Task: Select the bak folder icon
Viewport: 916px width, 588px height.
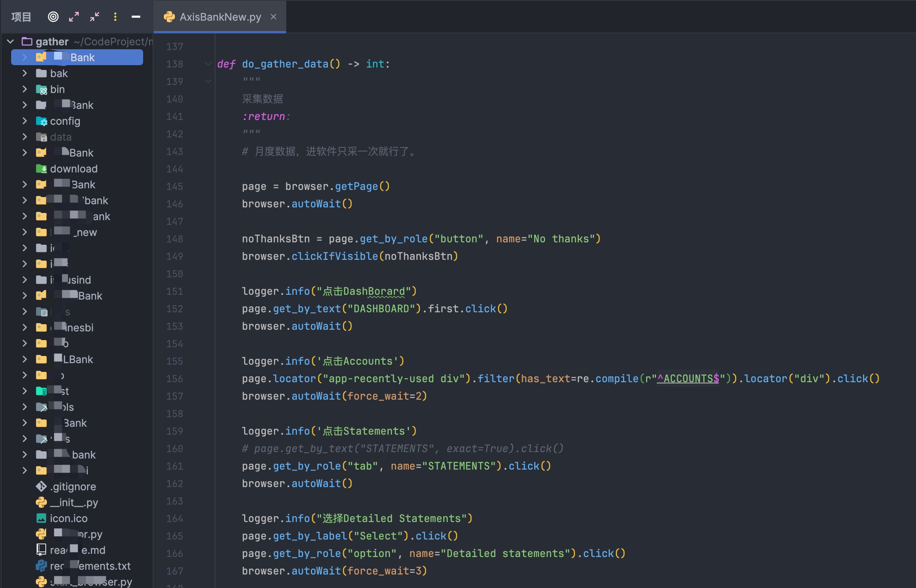Action: (x=41, y=73)
